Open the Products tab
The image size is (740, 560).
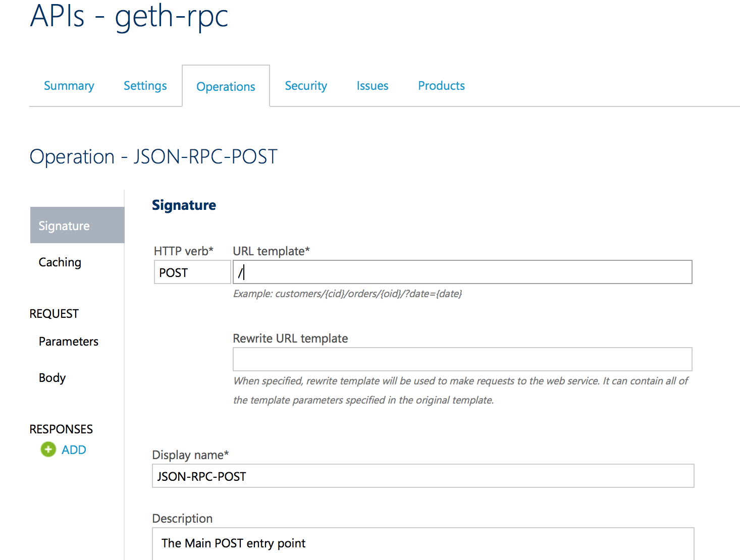tap(441, 86)
